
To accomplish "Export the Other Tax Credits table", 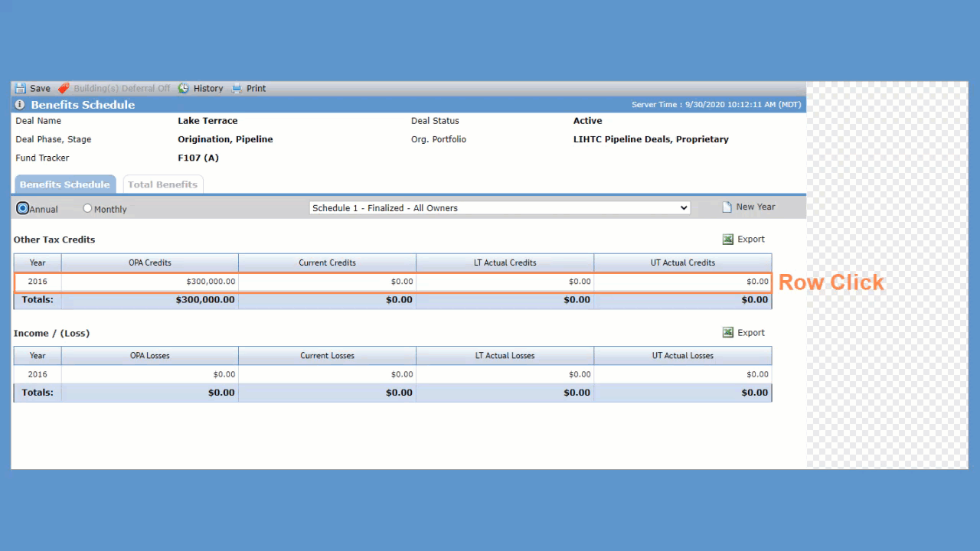I will click(751, 240).
